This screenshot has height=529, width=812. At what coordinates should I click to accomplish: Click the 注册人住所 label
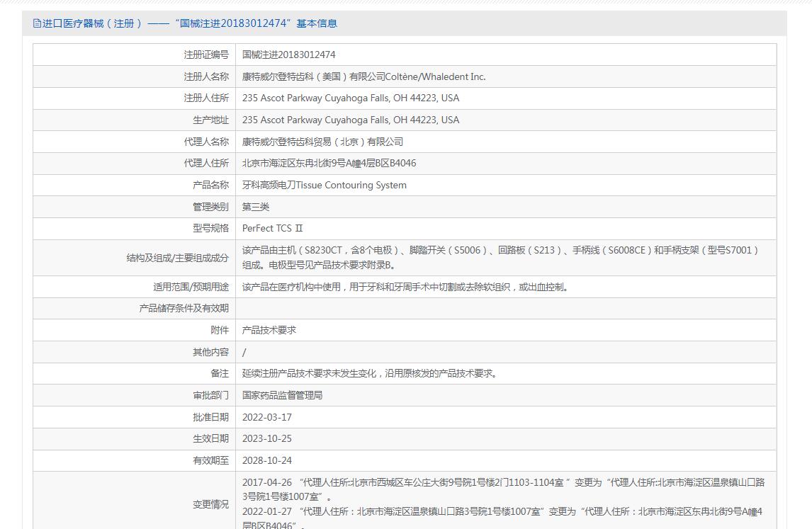point(206,98)
